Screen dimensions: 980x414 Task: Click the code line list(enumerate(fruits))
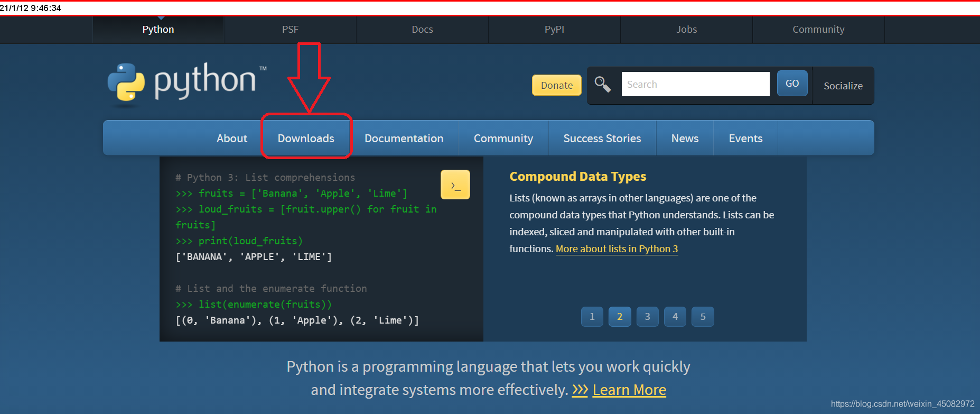tap(254, 305)
